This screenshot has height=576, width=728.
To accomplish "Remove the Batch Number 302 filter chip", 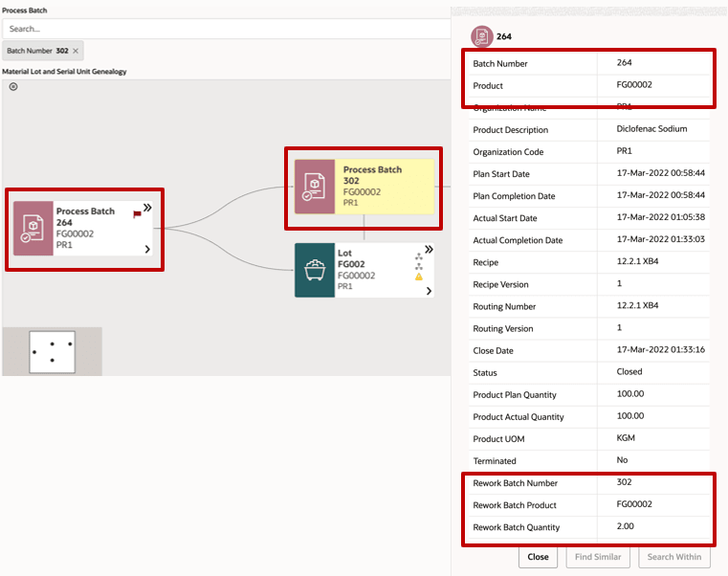I will tap(76, 51).
